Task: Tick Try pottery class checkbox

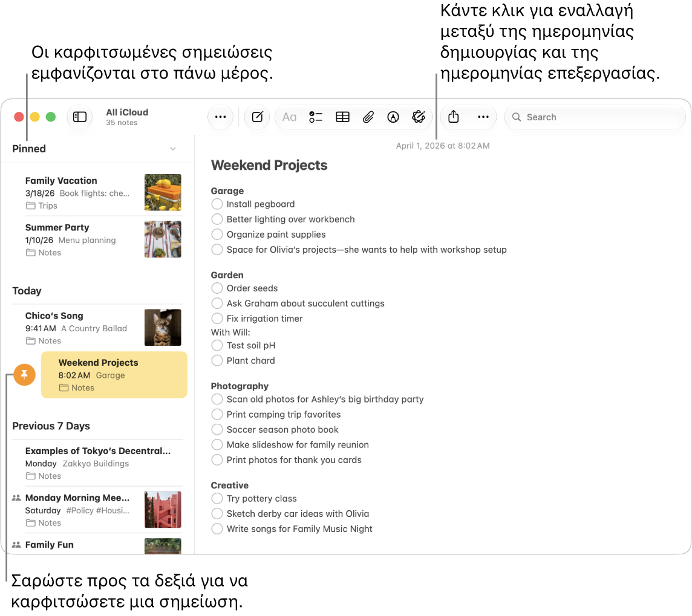Action: pyautogui.click(x=217, y=498)
